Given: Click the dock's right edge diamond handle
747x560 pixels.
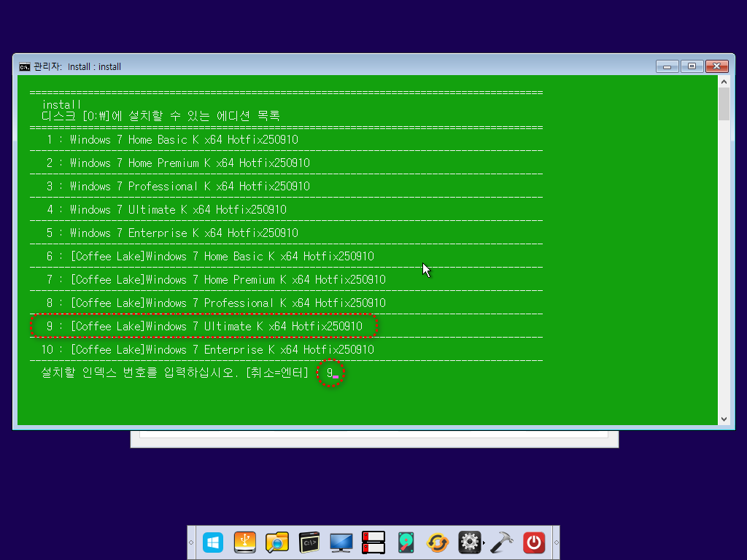Looking at the screenshot, I should click(556, 542).
